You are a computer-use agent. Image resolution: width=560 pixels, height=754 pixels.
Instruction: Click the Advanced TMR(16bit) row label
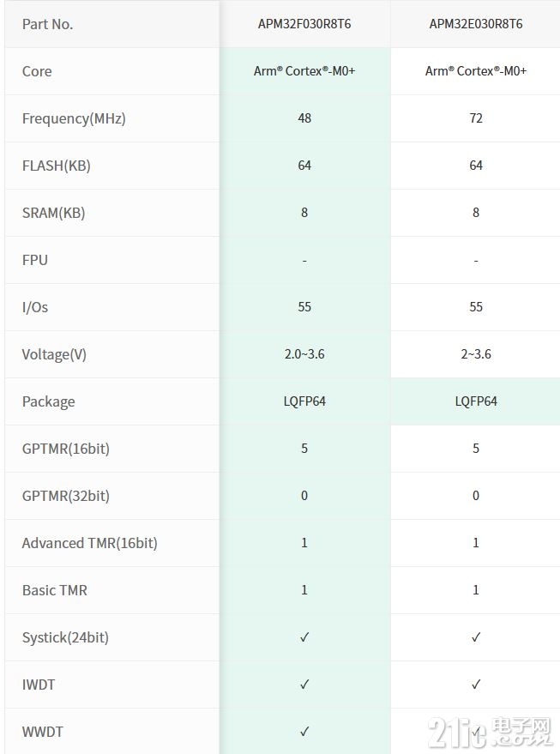click(x=90, y=543)
